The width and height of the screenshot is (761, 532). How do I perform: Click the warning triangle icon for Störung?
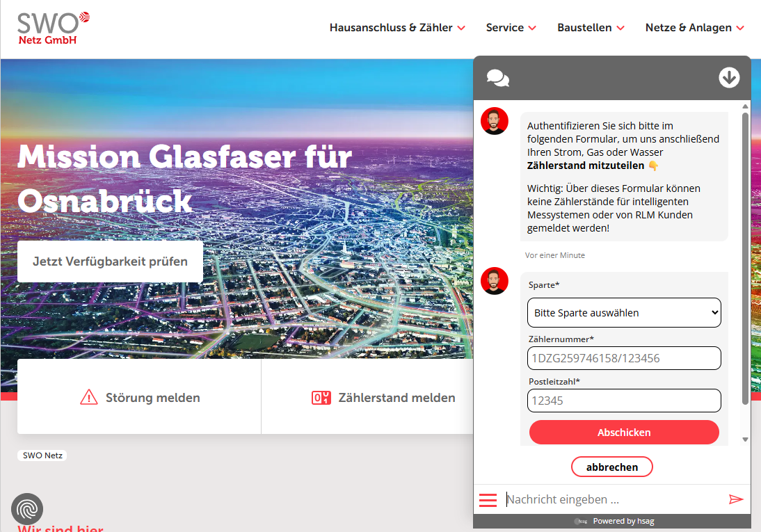[89, 397]
